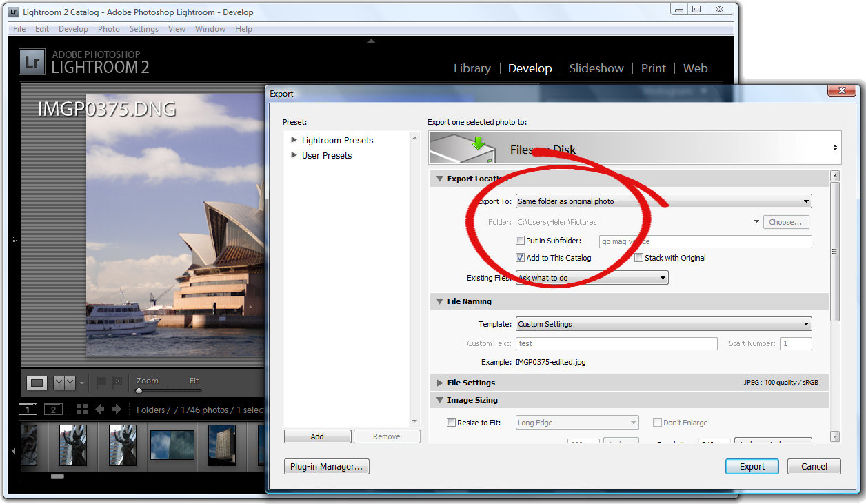866x504 pixels.
Task: Toggle Don't Enlarge checkbox
Action: tap(657, 423)
